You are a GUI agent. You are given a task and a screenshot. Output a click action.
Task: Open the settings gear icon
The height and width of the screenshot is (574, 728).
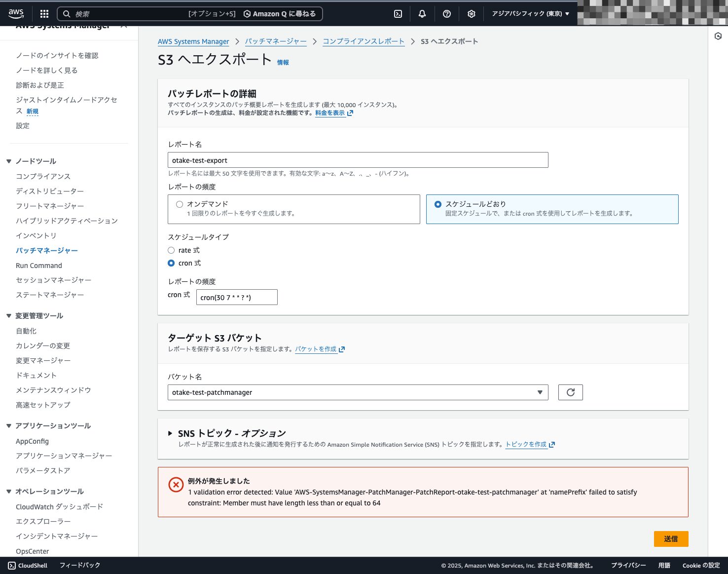click(x=472, y=14)
